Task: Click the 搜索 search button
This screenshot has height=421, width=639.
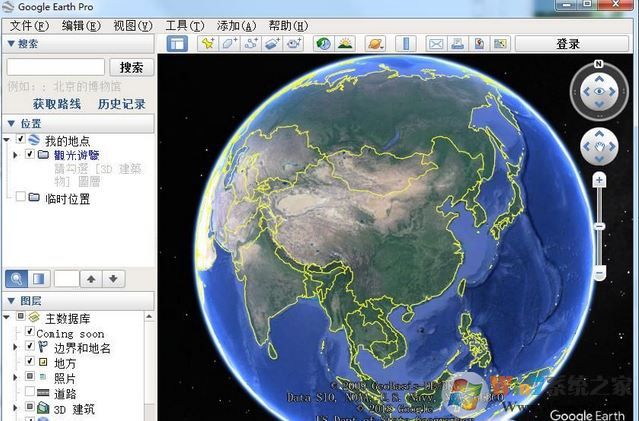Action: pos(130,67)
